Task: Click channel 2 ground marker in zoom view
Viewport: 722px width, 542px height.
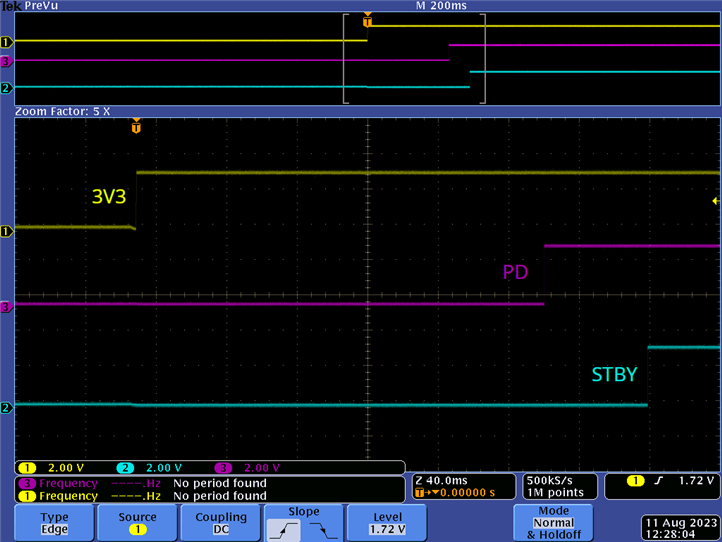Action: [6, 408]
